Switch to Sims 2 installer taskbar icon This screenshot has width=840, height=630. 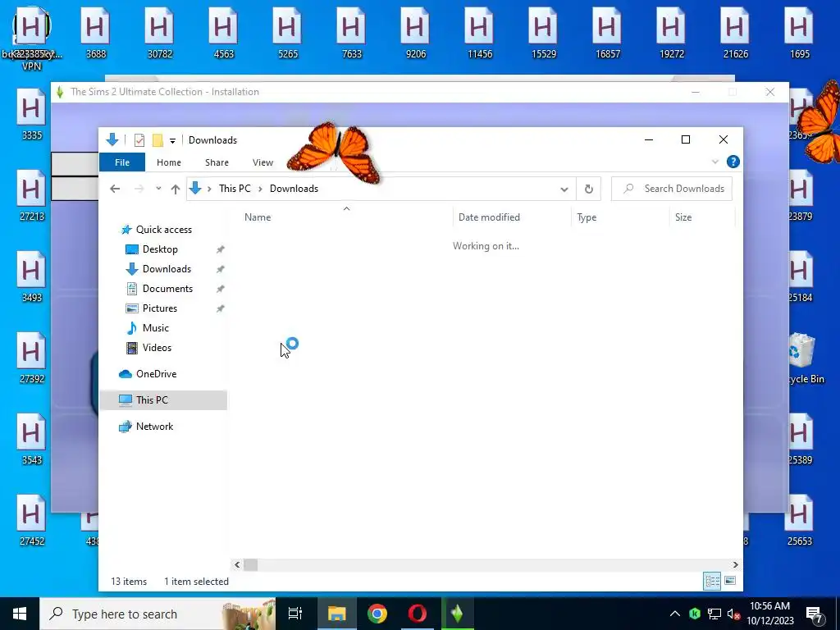click(x=458, y=614)
